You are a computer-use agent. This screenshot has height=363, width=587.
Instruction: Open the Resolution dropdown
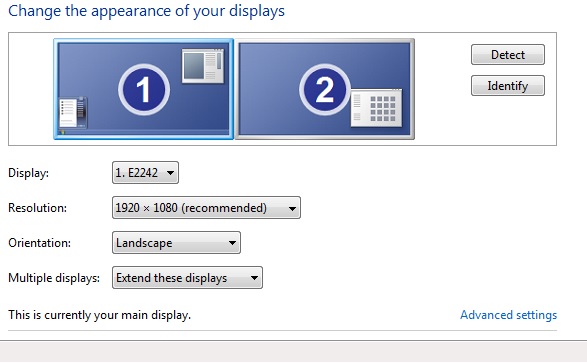click(206, 207)
